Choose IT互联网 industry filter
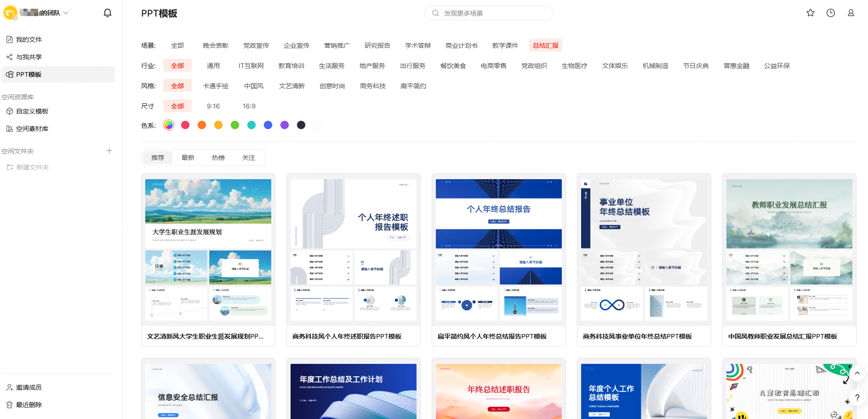 (x=251, y=66)
